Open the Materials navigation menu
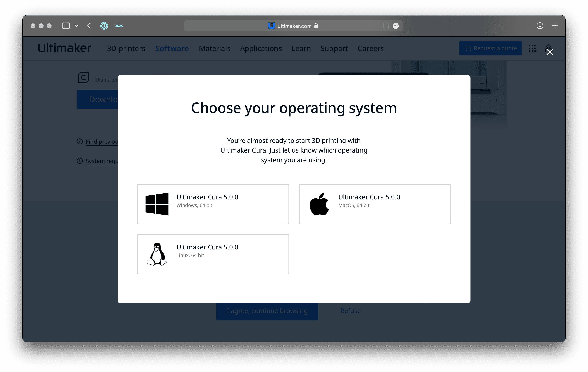Viewport: 588px width, 372px height. [x=215, y=48]
